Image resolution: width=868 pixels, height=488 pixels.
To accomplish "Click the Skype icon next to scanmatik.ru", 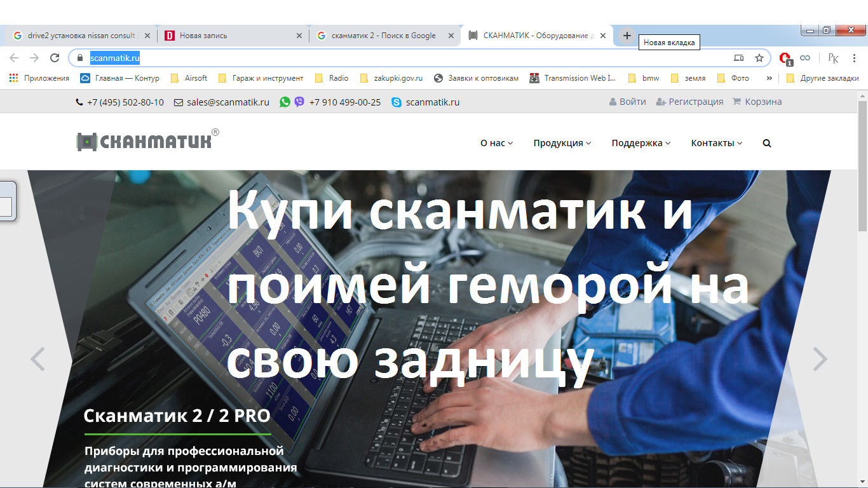I will (397, 102).
